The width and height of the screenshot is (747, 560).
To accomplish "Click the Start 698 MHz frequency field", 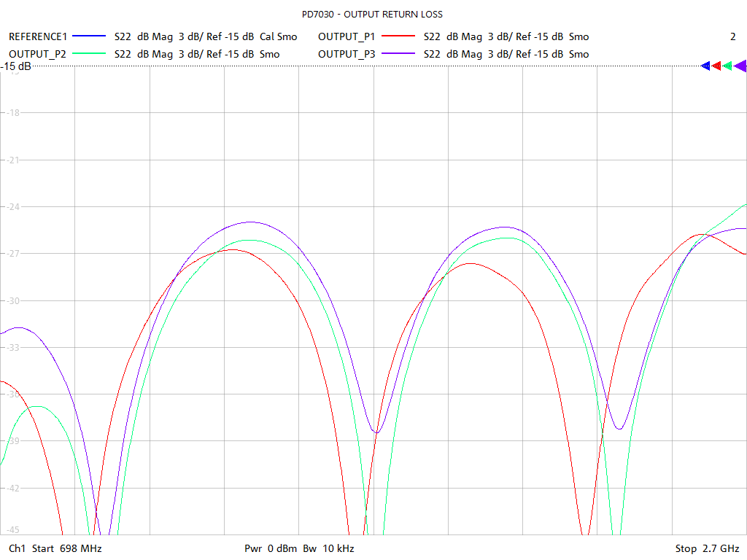I will pos(65,548).
